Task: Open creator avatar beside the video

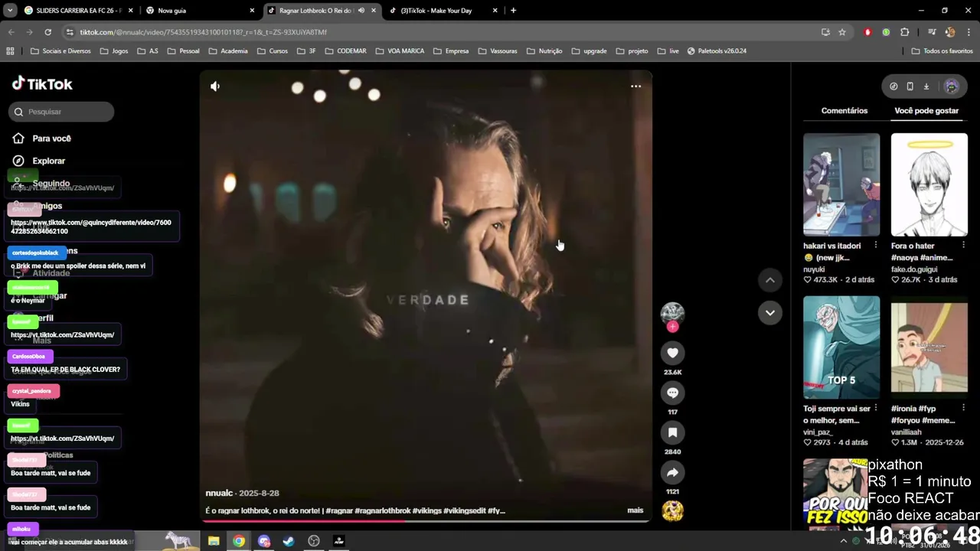Action: click(x=672, y=313)
